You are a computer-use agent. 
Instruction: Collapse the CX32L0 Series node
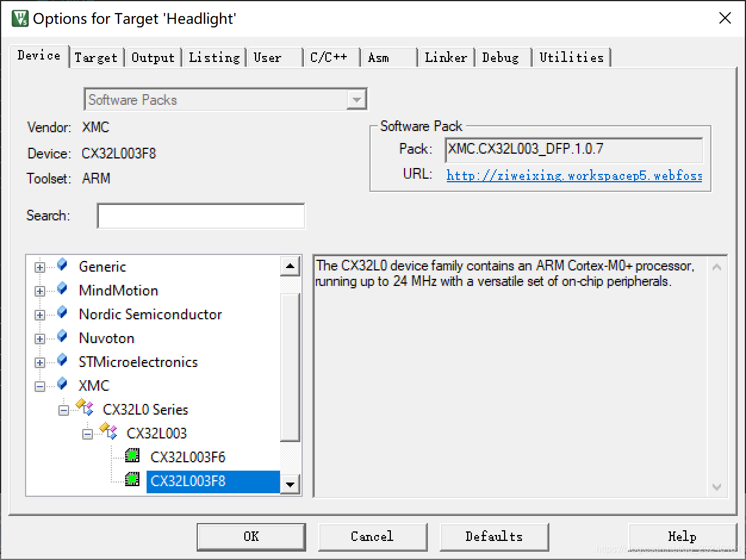pyautogui.click(x=64, y=410)
